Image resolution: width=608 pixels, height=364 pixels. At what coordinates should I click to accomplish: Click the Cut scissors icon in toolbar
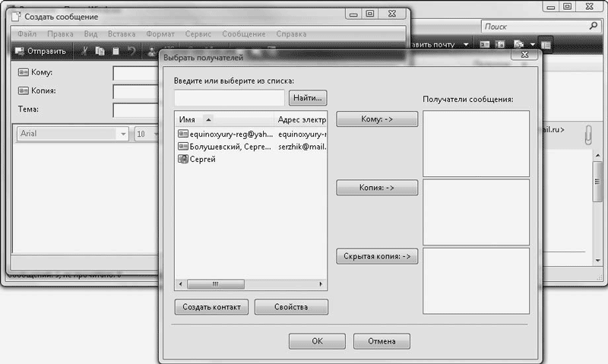click(85, 52)
